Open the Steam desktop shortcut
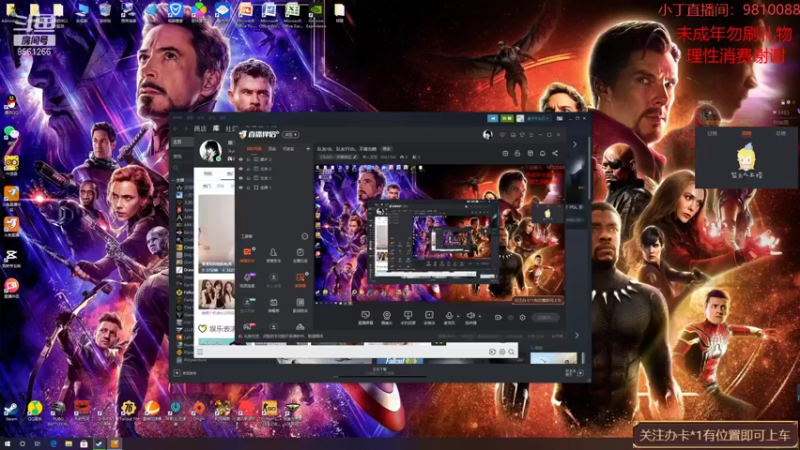 point(11,410)
